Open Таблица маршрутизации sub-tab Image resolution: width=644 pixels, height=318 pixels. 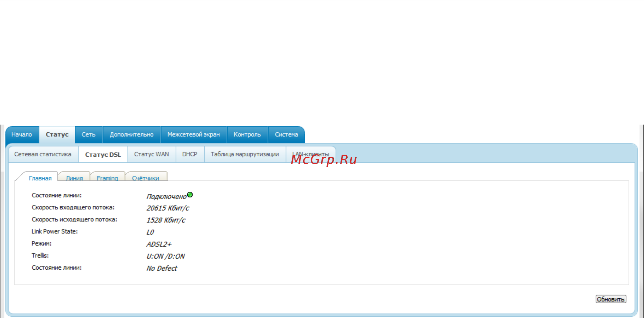245,154
